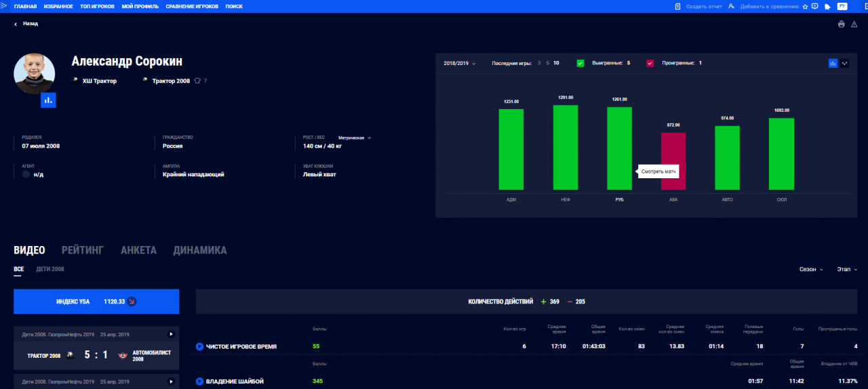
Task: Click blue stats chart icon under avatar
Action: [48, 100]
